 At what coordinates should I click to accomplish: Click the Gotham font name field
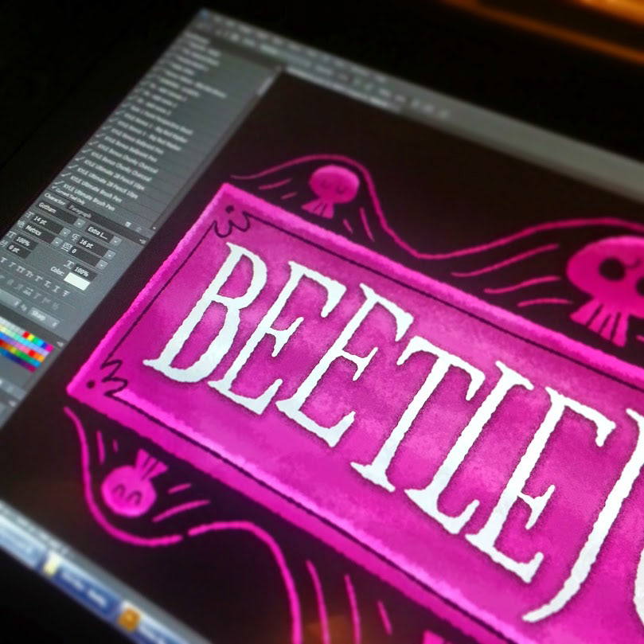click(57, 212)
